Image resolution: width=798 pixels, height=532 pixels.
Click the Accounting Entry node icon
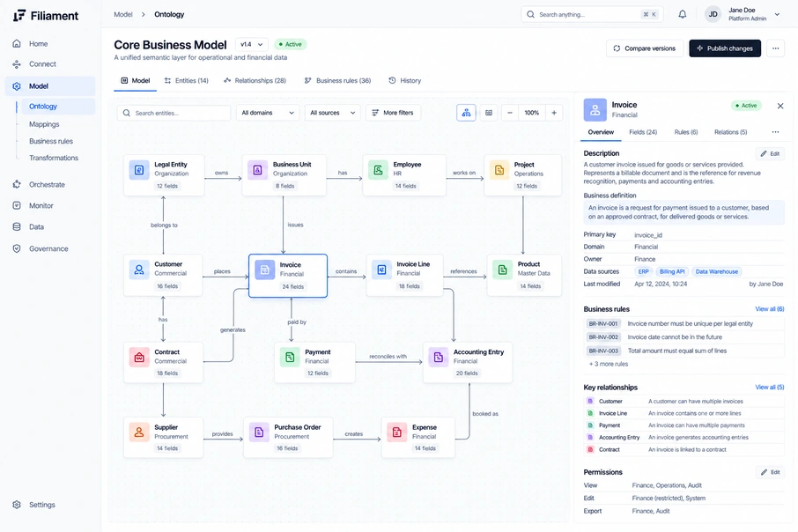438,358
